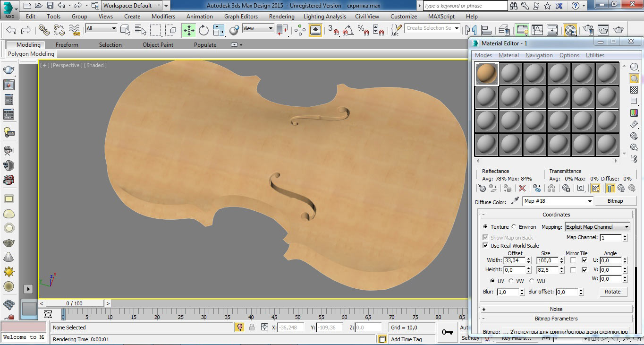644x345 pixels.
Task: Click the Bitmap map type button
Action: pyautogui.click(x=615, y=201)
